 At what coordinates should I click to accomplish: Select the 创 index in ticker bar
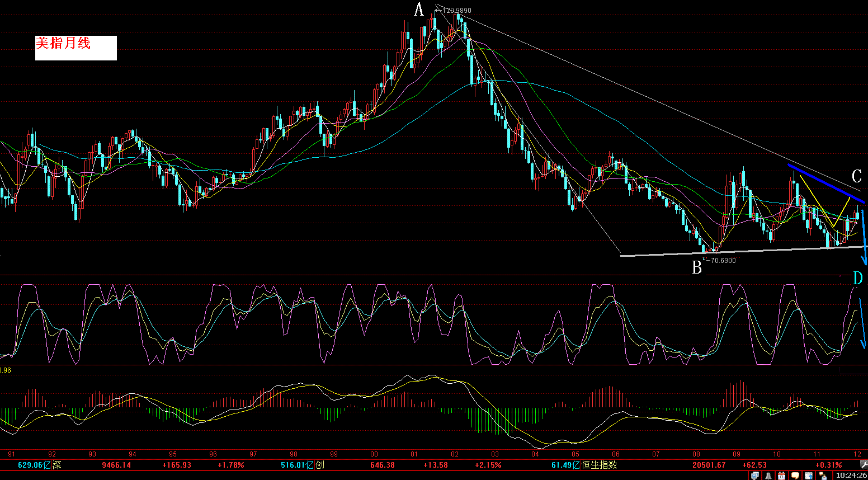319,465
